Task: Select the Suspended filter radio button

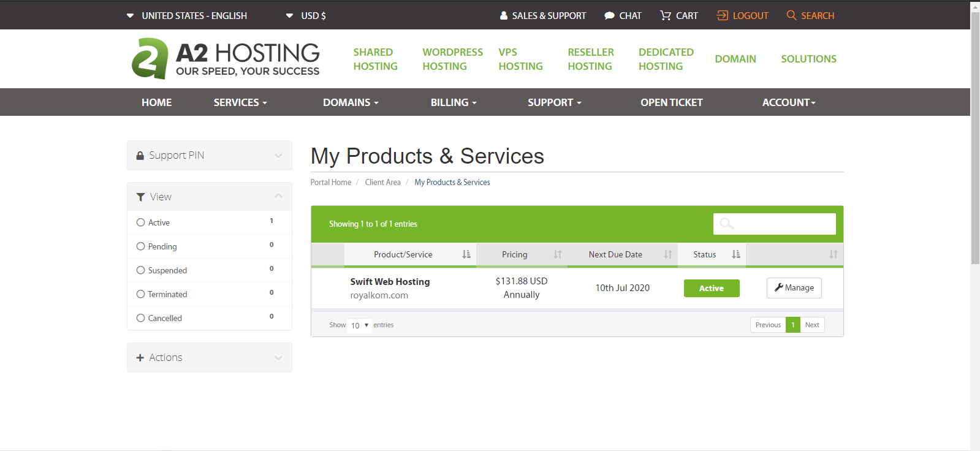Action: pos(141,270)
